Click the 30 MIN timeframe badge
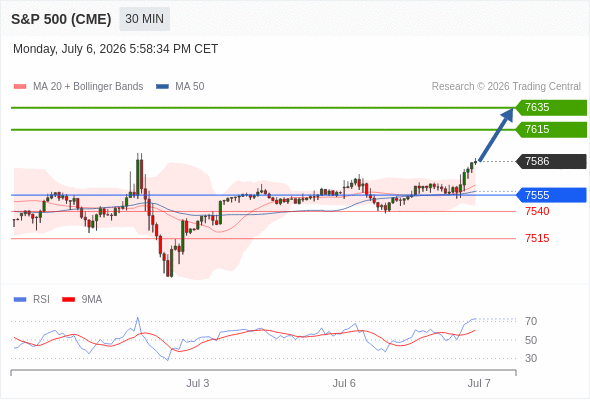The image size is (590, 400). [144, 19]
